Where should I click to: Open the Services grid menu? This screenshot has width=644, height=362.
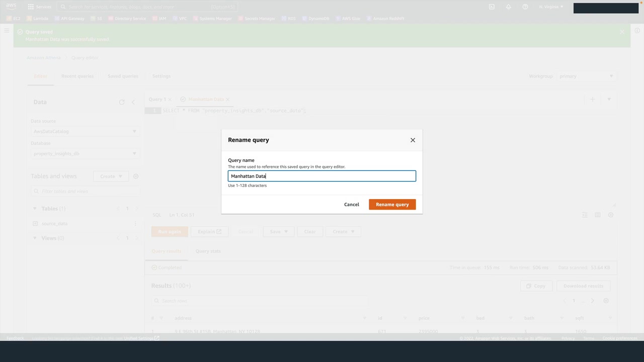tap(39, 7)
